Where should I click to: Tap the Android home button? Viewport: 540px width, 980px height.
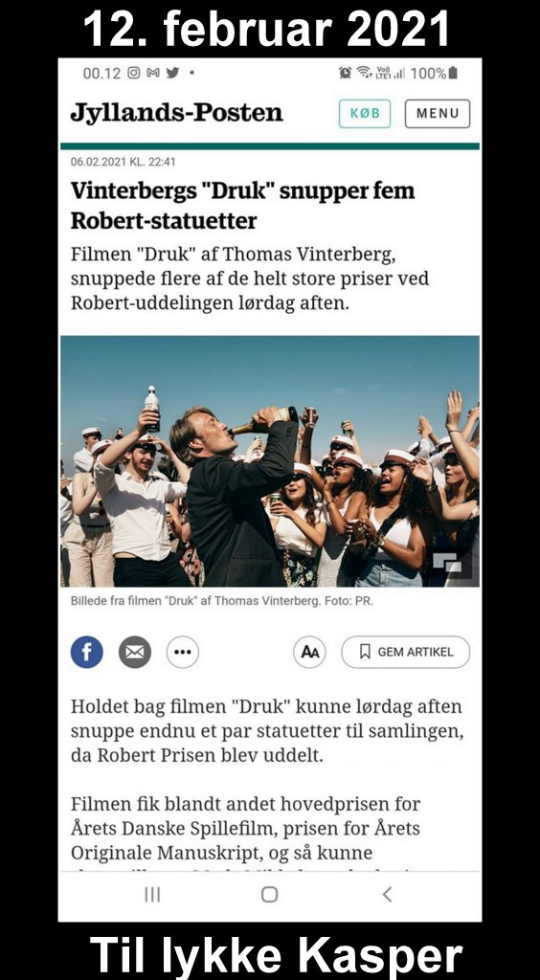tap(269, 895)
